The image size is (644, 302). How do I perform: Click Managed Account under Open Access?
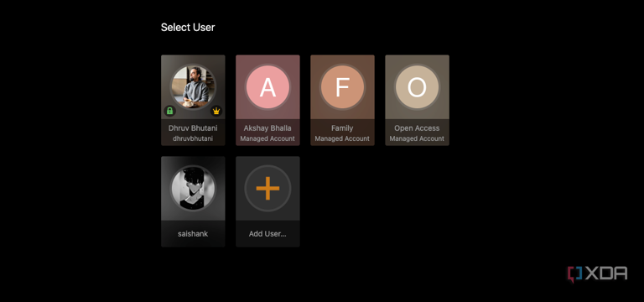tap(417, 138)
